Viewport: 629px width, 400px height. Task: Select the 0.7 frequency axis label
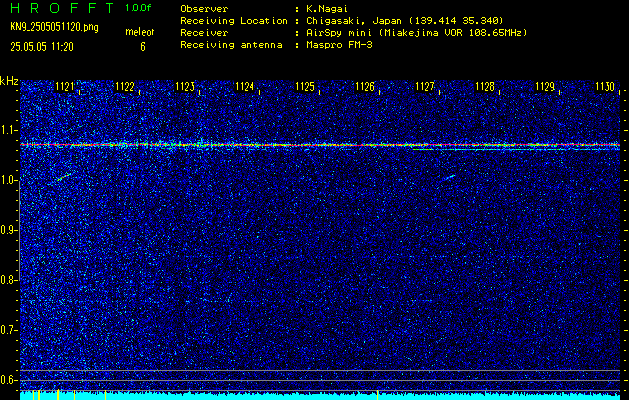(x=9, y=330)
